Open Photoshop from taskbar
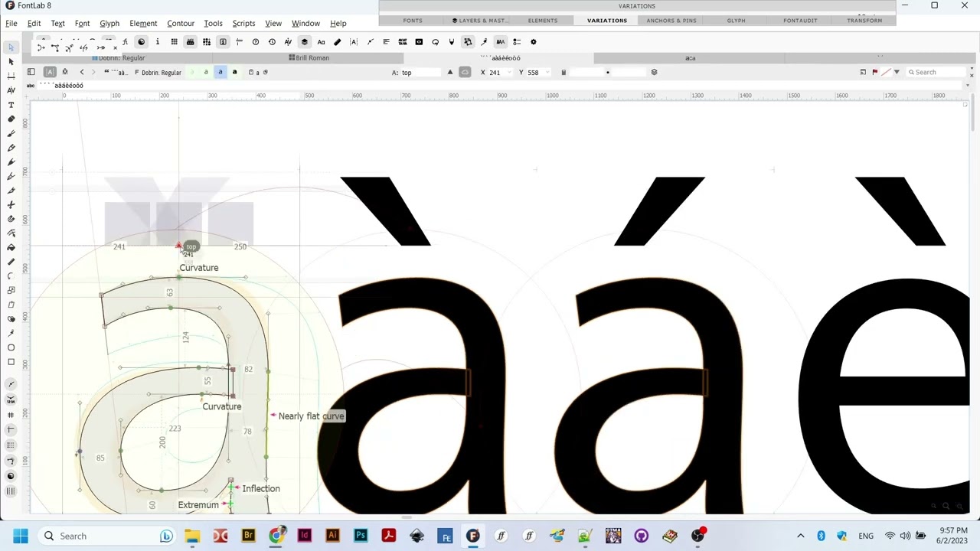Screen dimensions: 980x551 (x=361, y=536)
